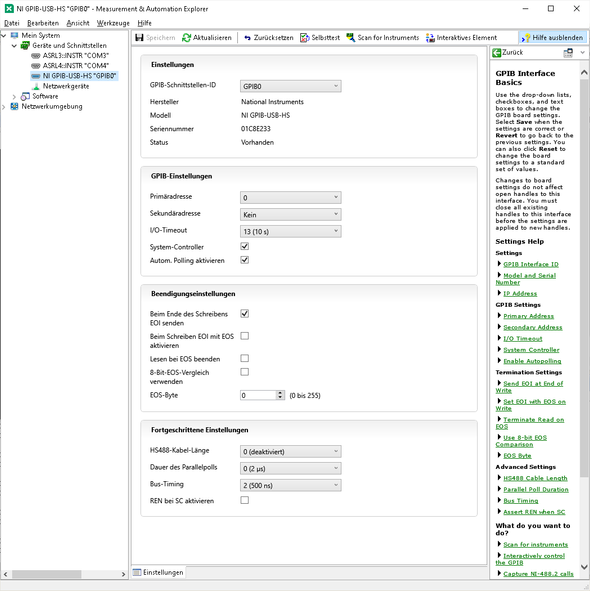Select the ASRL4 COM4 port icon
Screen dimensions: 590x591
[x=36, y=66]
